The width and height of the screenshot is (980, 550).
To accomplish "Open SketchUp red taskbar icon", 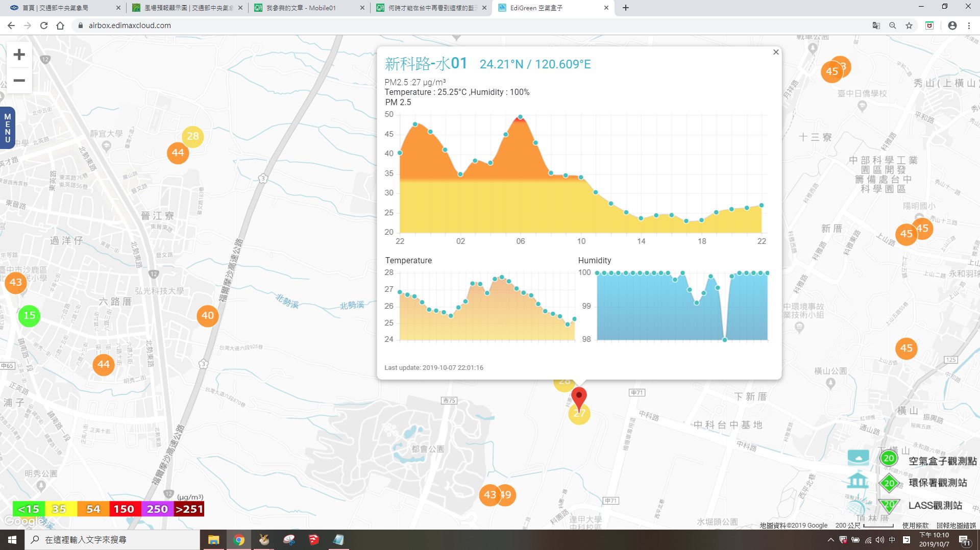I will (x=314, y=540).
